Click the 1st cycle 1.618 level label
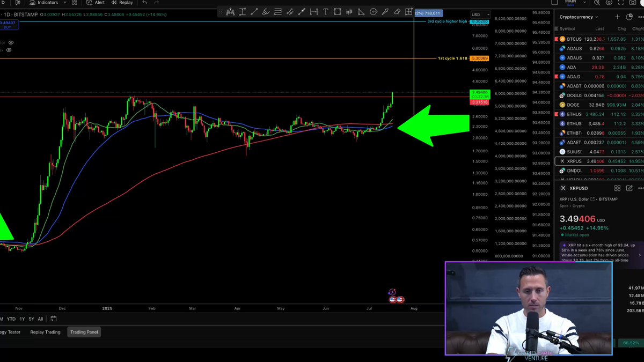Viewport: 644px width, 362px height. point(452,58)
